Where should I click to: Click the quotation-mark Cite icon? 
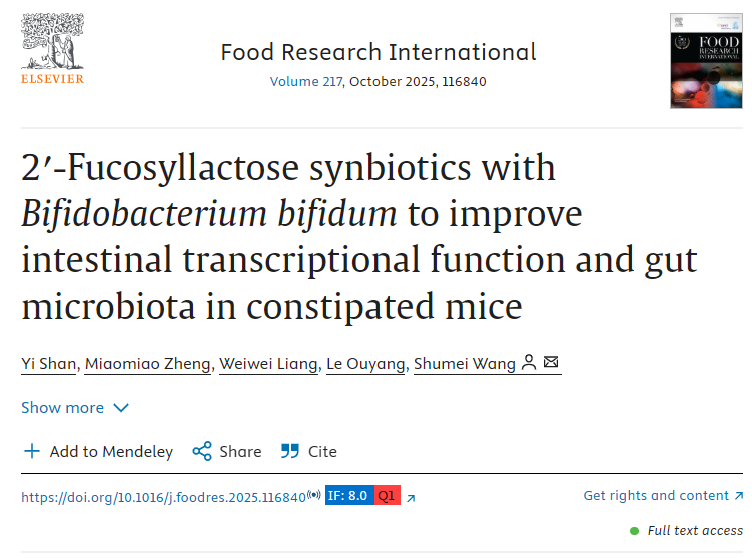[290, 451]
